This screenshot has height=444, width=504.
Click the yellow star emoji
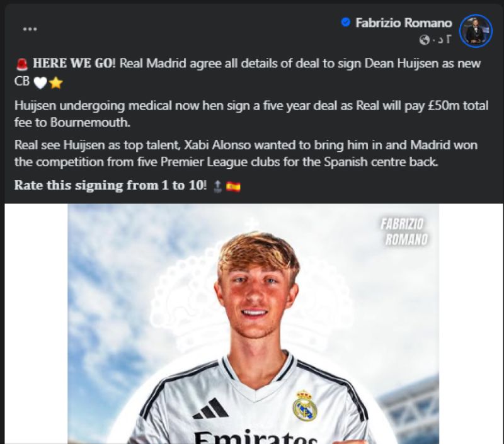(56, 83)
